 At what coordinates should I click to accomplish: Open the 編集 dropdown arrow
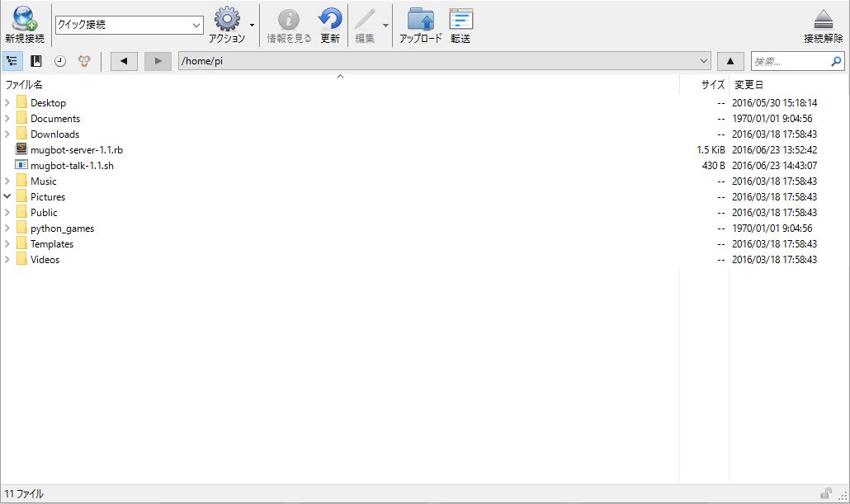(385, 25)
